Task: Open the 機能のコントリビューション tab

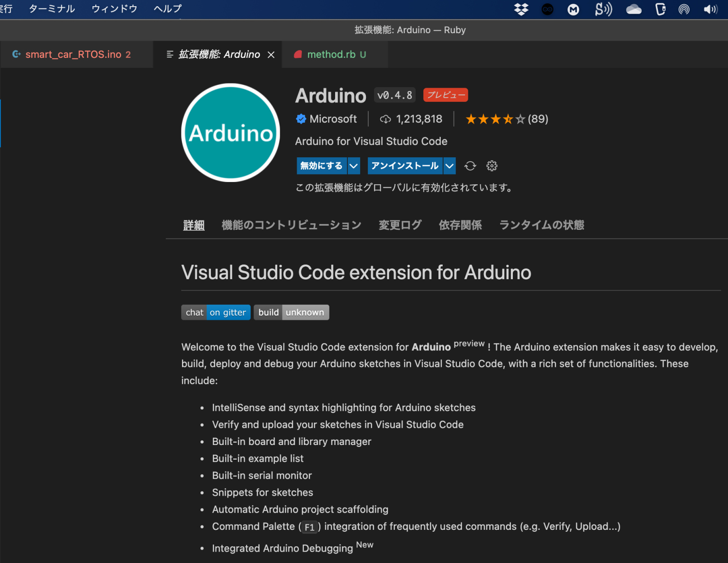Action: [291, 225]
